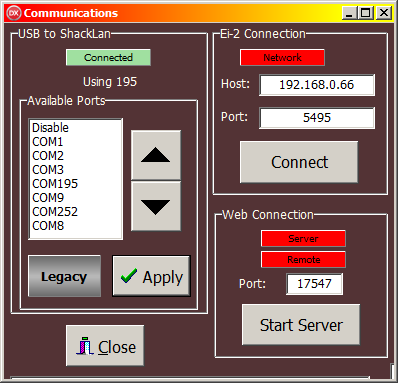Click the down arrow port button
Screen dimensions: 398x383
point(156,206)
